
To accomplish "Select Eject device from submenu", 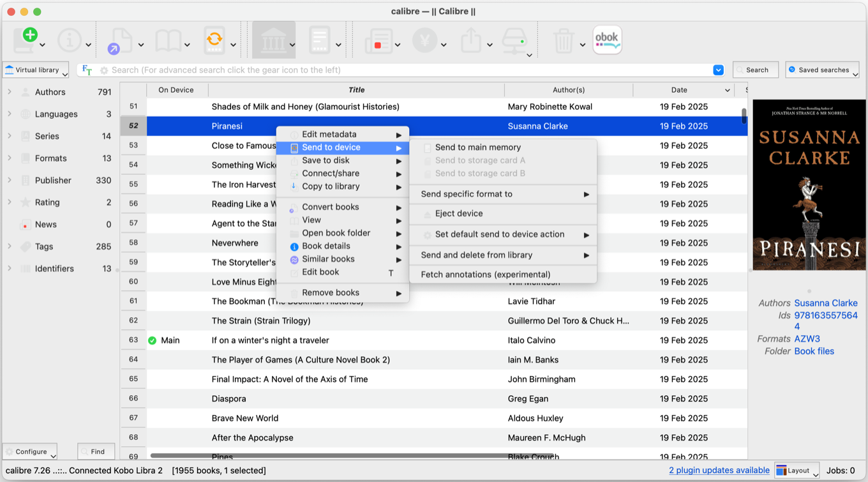I will point(458,214).
